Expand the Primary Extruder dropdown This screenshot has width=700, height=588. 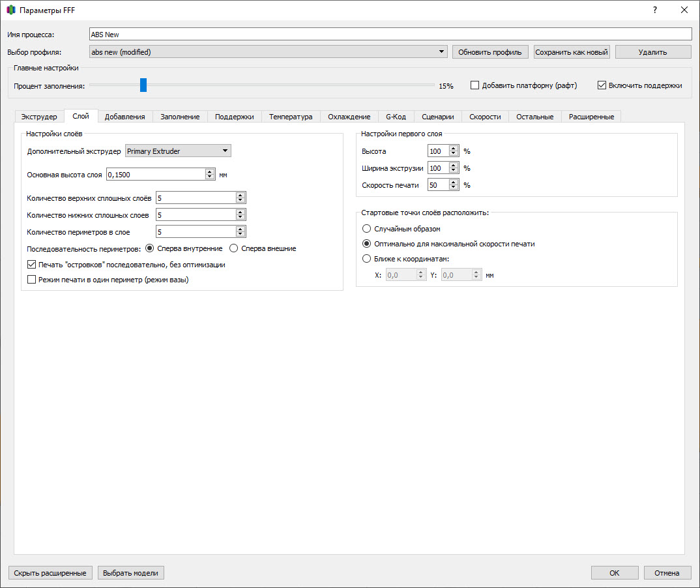[178, 151]
